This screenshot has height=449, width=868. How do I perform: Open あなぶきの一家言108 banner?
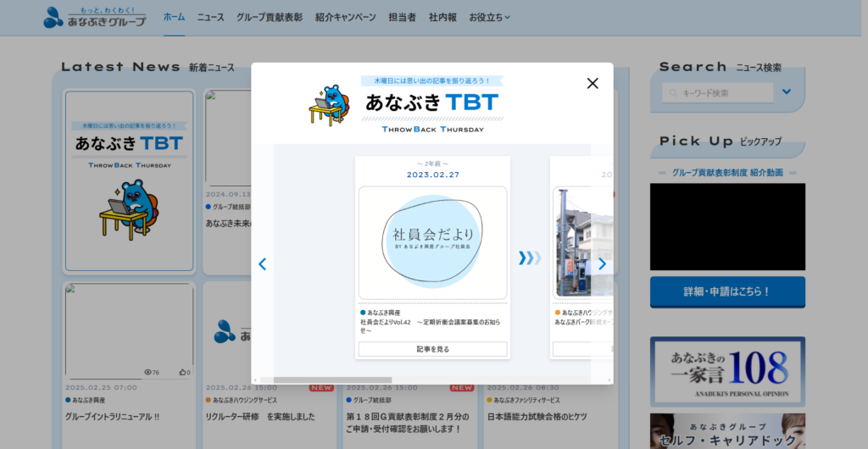click(x=727, y=372)
